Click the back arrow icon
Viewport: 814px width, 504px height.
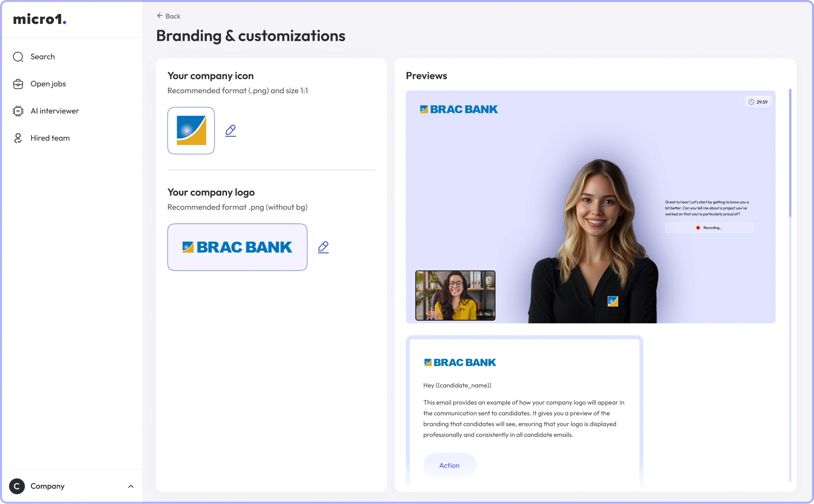160,16
